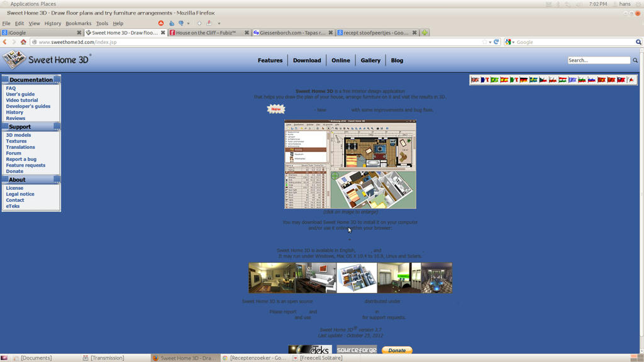
Task: Open the Bookmarks menu
Action: pos(79,23)
